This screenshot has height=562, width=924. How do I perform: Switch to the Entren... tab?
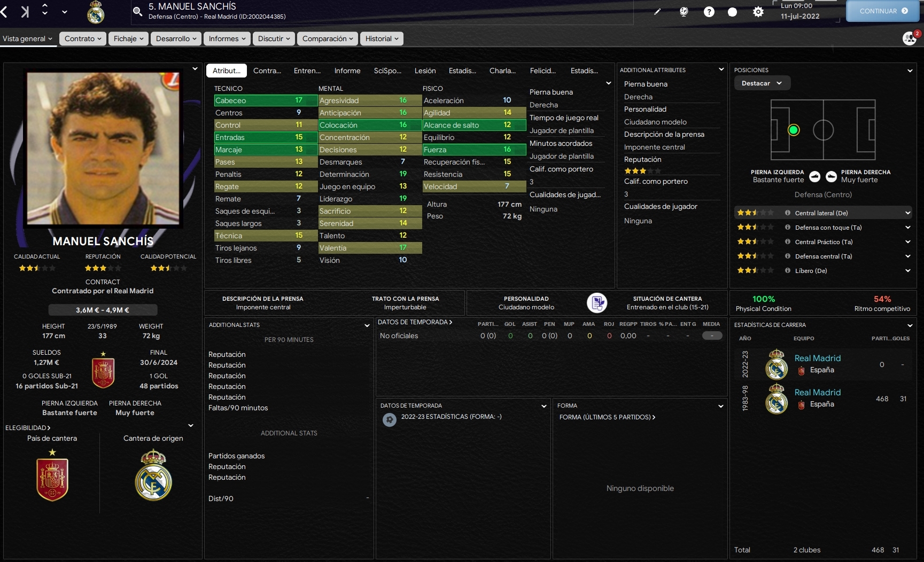(x=307, y=71)
